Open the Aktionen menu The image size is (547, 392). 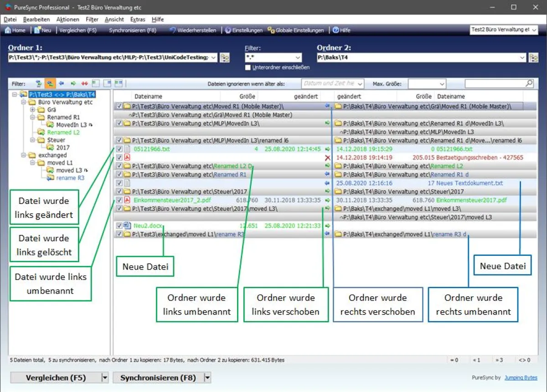tap(67, 19)
